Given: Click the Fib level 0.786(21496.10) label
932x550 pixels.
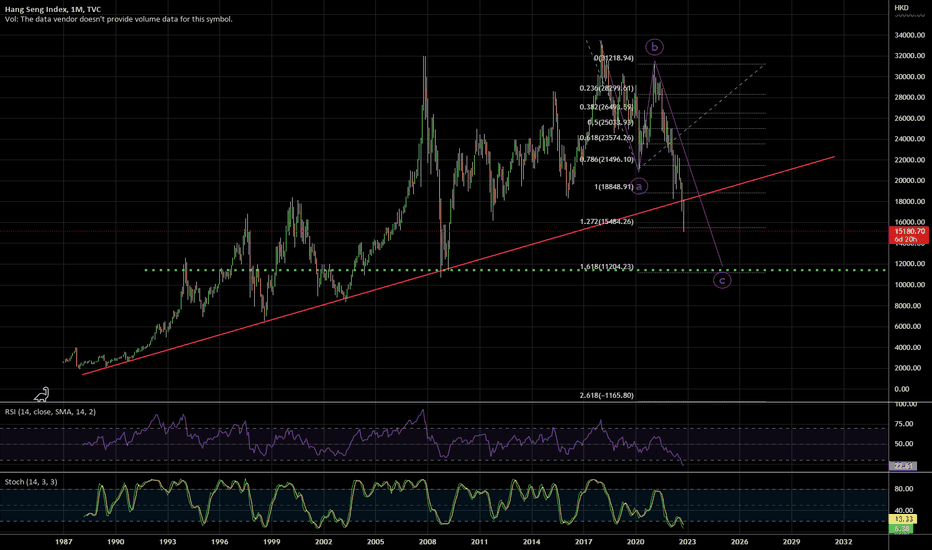Looking at the screenshot, I should click(606, 159).
